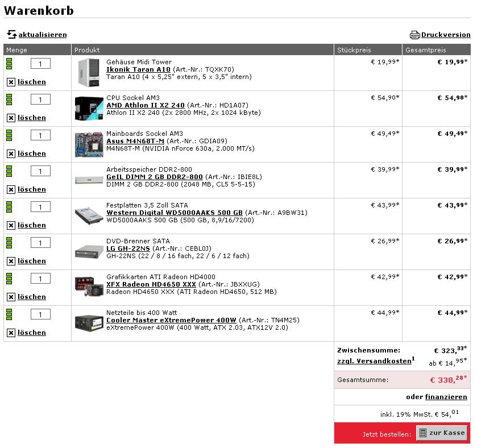The height and width of the screenshot is (448, 477).
Task: Click quantity field for Western Digital drive
Action: tap(40, 207)
